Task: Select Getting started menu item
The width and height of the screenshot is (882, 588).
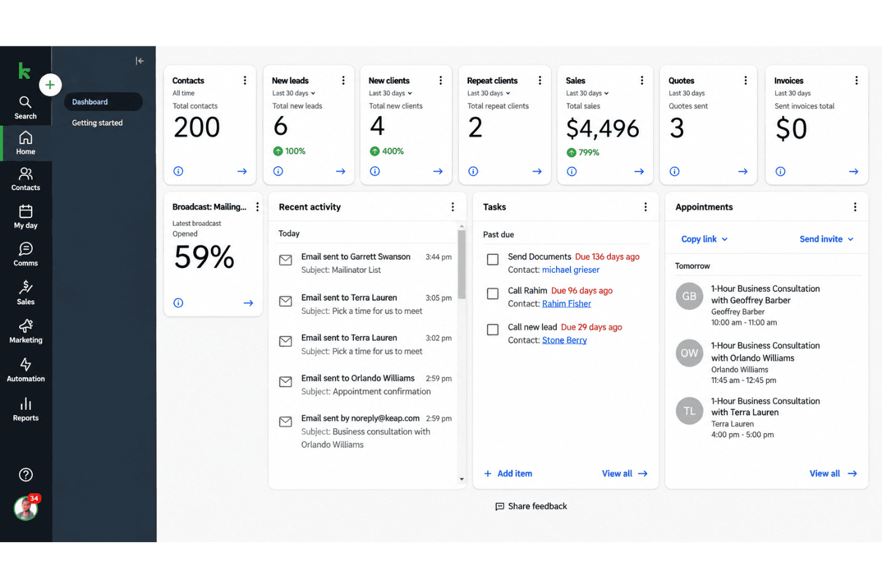Action: [x=97, y=123]
